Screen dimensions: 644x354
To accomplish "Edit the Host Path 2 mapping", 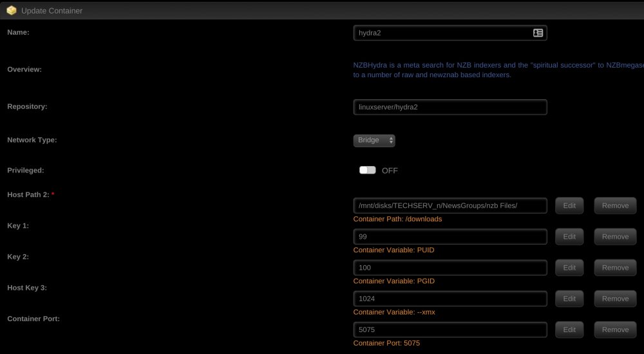I will point(569,206).
